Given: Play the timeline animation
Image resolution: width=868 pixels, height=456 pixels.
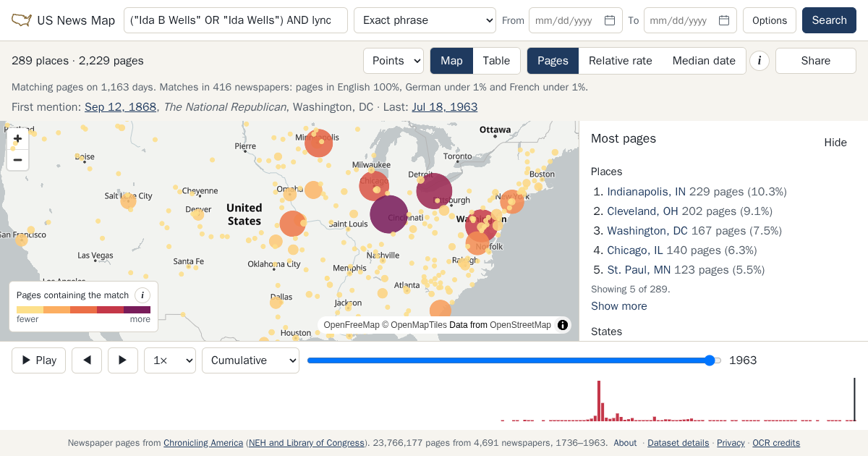Looking at the screenshot, I should point(39,360).
